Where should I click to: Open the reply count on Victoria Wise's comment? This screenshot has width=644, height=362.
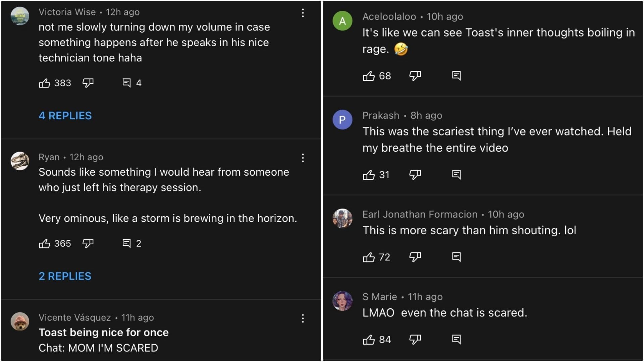pyautogui.click(x=131, y=83)
